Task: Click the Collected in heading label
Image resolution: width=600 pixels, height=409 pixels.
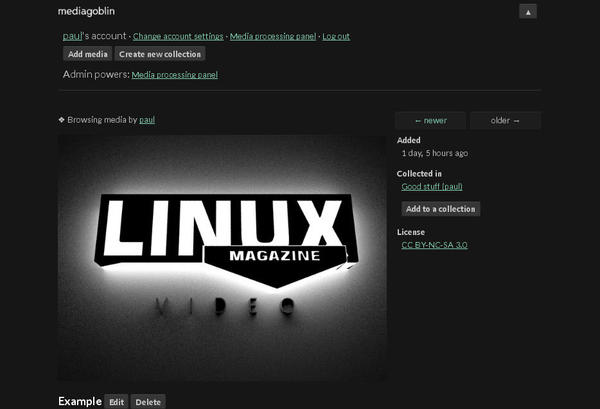Action: pyautogui.click(x=419, y=173)
